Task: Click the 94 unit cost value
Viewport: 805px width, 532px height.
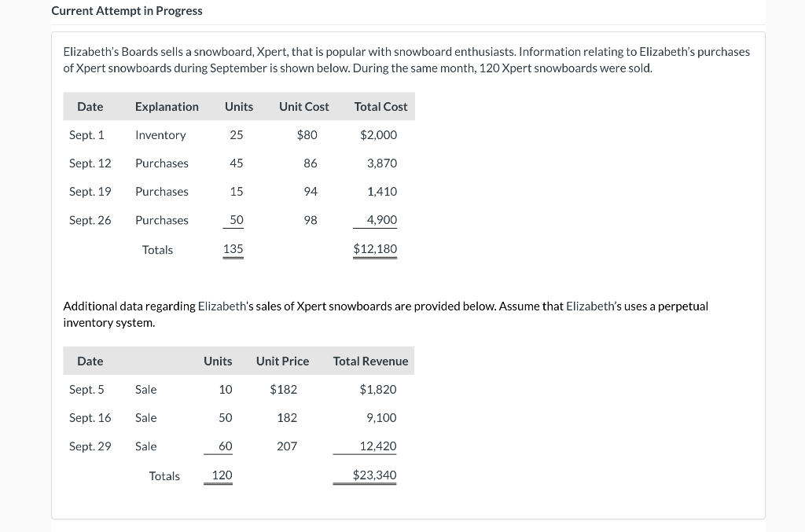Action: (x=311, y=192)
